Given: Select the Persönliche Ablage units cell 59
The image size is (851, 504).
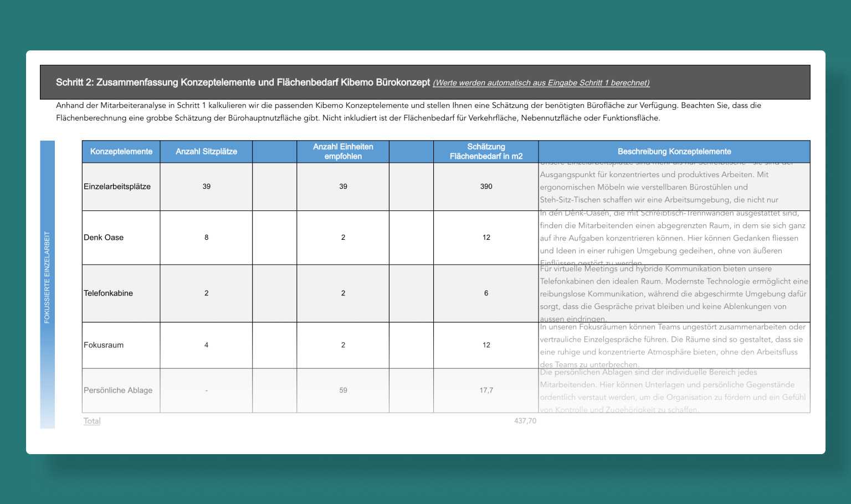Looking at the screenshot, I should (343, 390).
